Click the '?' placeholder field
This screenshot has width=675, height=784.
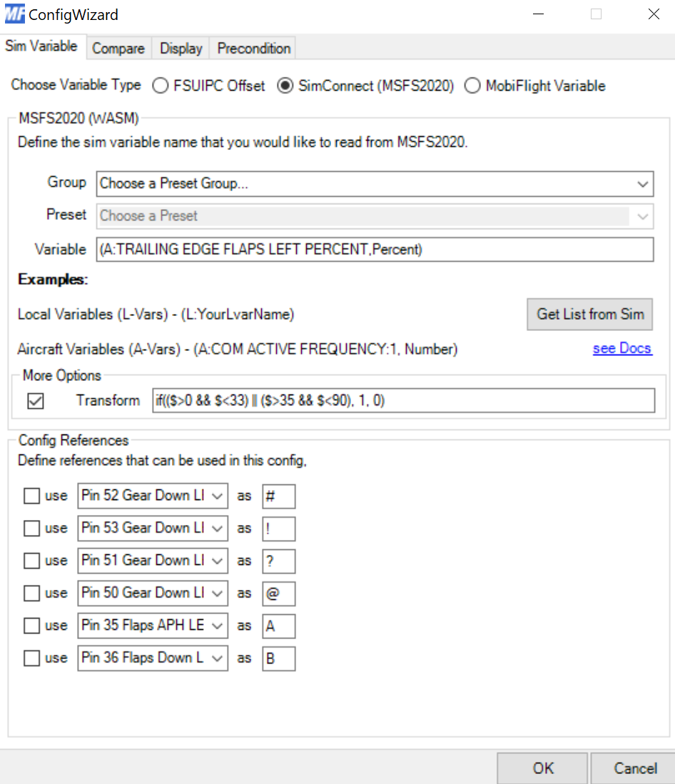click(x=278, y=561)
